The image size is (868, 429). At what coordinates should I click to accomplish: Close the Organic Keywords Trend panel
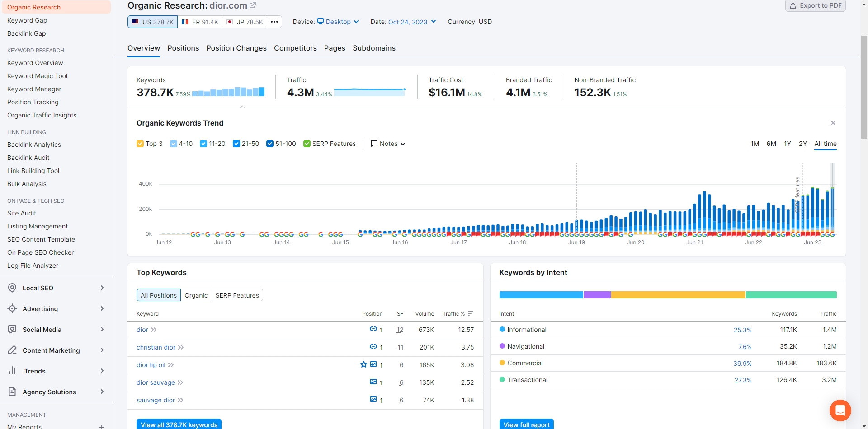[833, 123]
